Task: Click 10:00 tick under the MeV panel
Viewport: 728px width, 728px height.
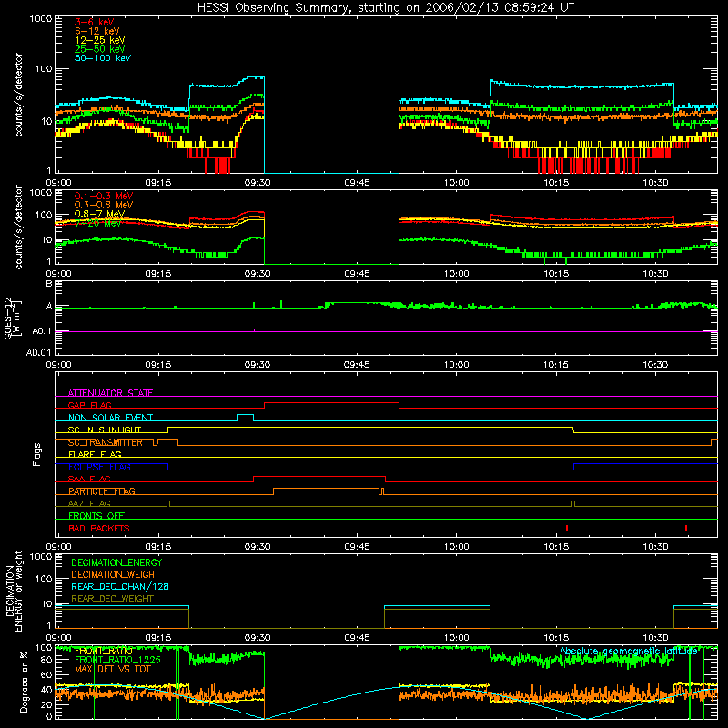Action: (457, 274)
